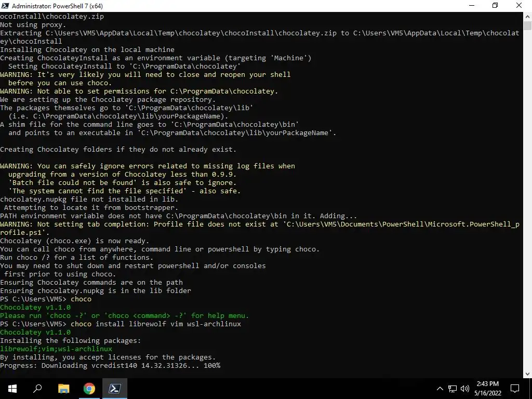Open the notification center icon
The image size is (532, 399).
coord(515,389)
